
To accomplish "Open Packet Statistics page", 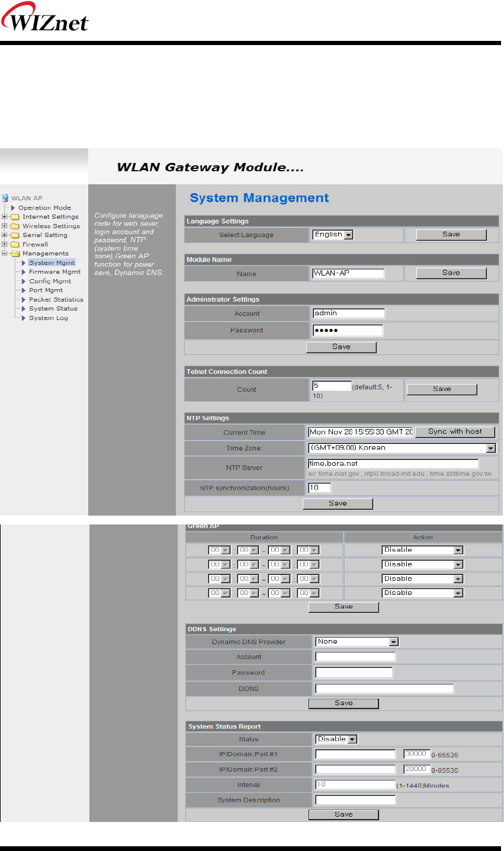I will [56, 300].
